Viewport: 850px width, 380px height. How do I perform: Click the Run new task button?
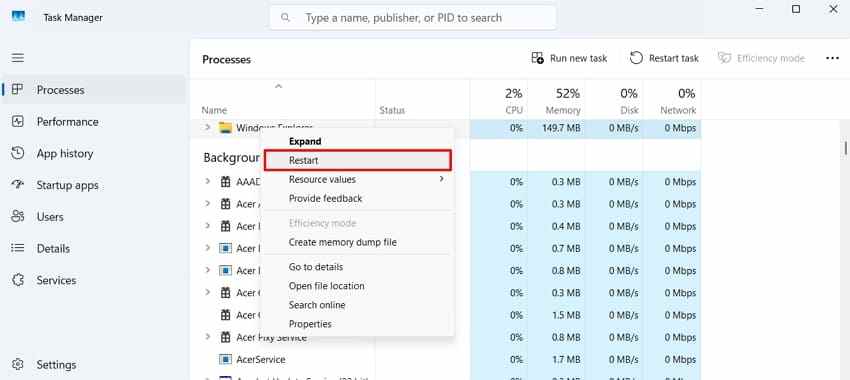pyautogui.click(x=569, y=58)
